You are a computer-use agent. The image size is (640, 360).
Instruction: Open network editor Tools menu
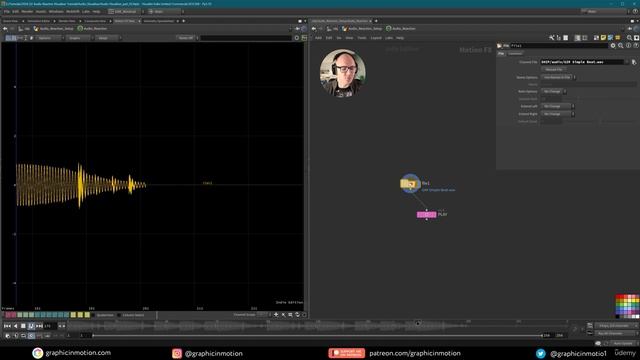point(362,38)
